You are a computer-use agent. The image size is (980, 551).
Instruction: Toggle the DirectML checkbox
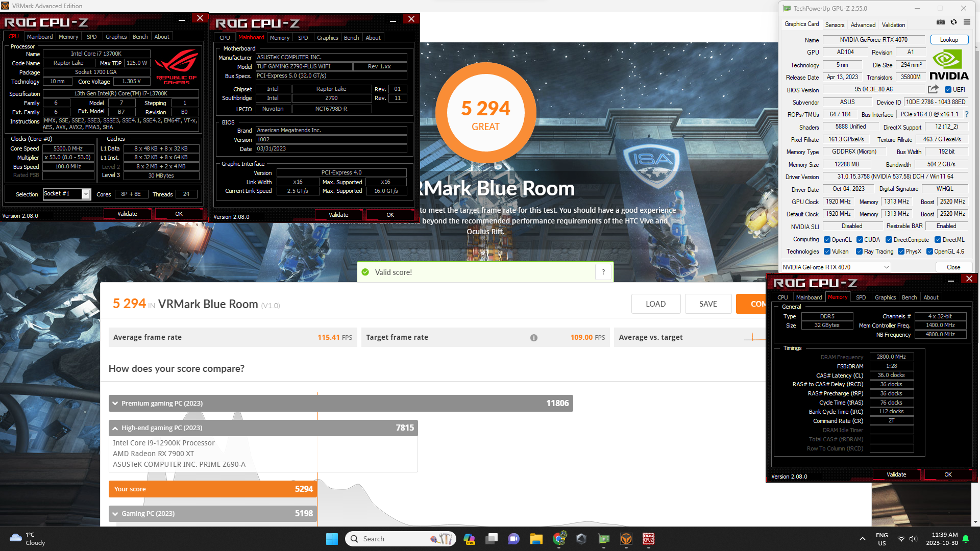click(x=938, y=240)
